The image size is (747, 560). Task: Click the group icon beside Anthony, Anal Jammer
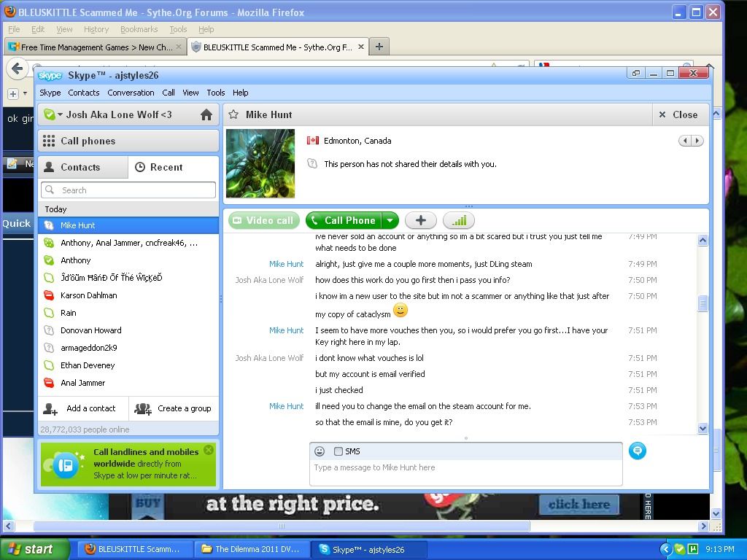coord(49,243)
